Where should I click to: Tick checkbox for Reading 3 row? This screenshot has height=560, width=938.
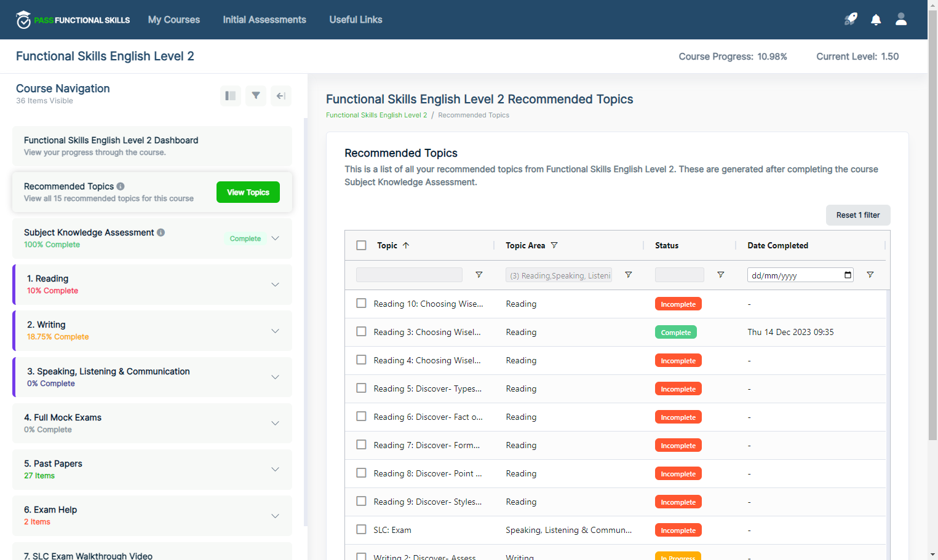362,331
